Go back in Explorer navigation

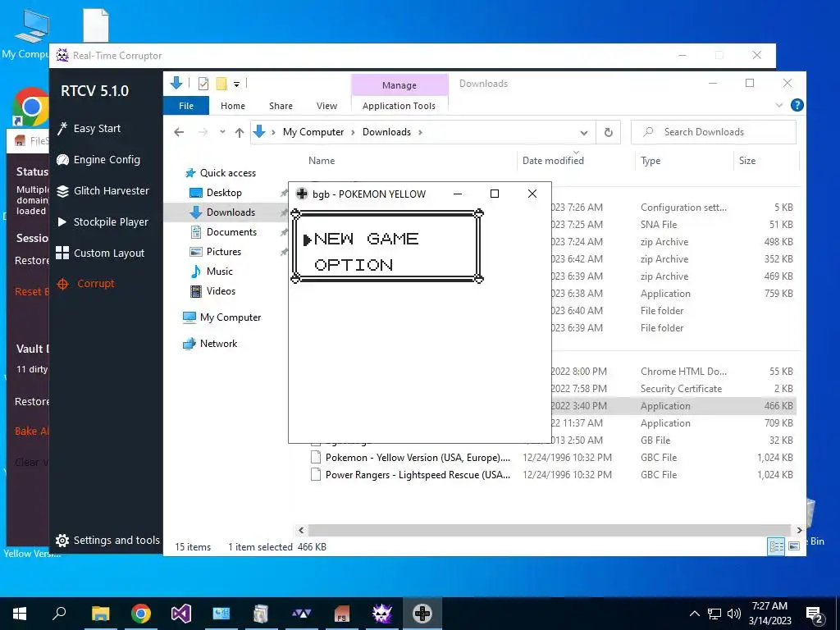pos(179,132)
